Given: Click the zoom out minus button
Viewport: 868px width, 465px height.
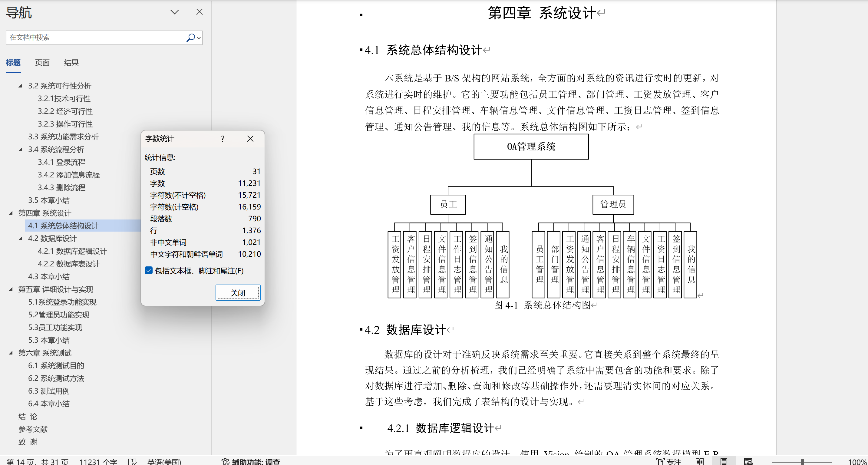Looking at the screenshot, I should point(766,462).
